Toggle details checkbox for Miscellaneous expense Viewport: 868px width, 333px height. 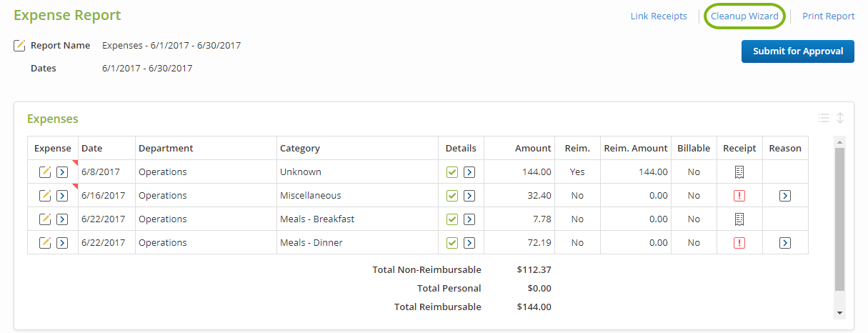tap(452, 195)
